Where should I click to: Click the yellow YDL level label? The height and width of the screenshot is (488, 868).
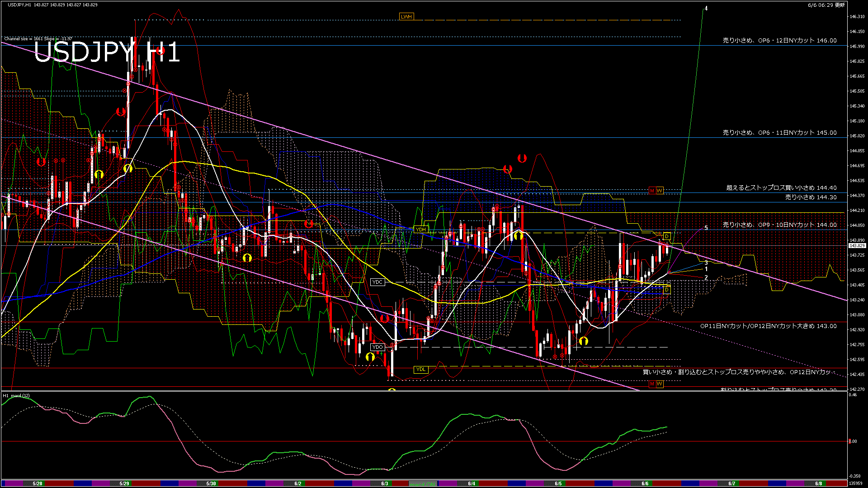click(420, 369)
